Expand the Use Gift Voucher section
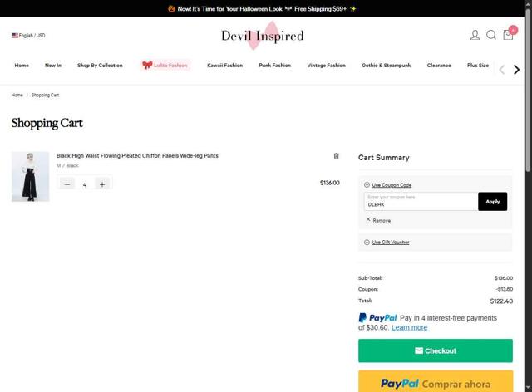 point(391,243)
